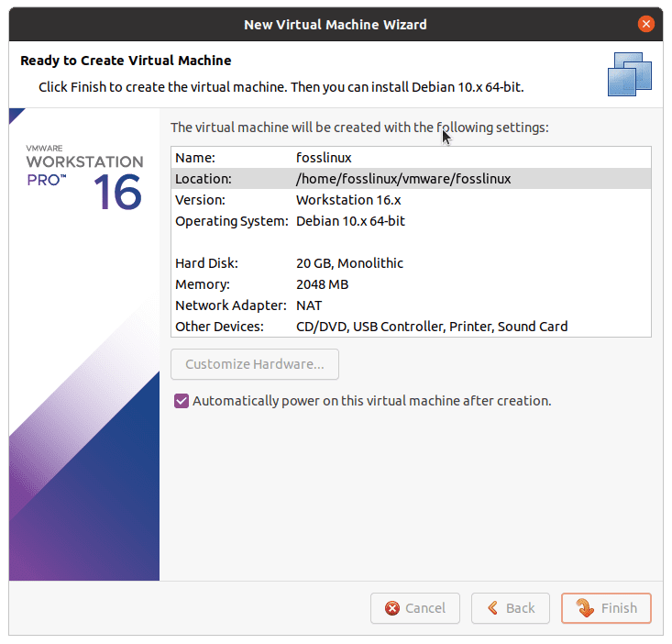Close the wizard with the orange X

click(645, 24)
